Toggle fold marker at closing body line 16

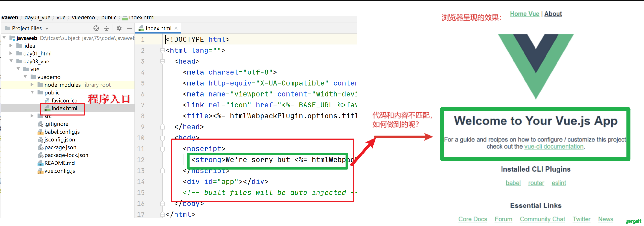pos(162,203)
